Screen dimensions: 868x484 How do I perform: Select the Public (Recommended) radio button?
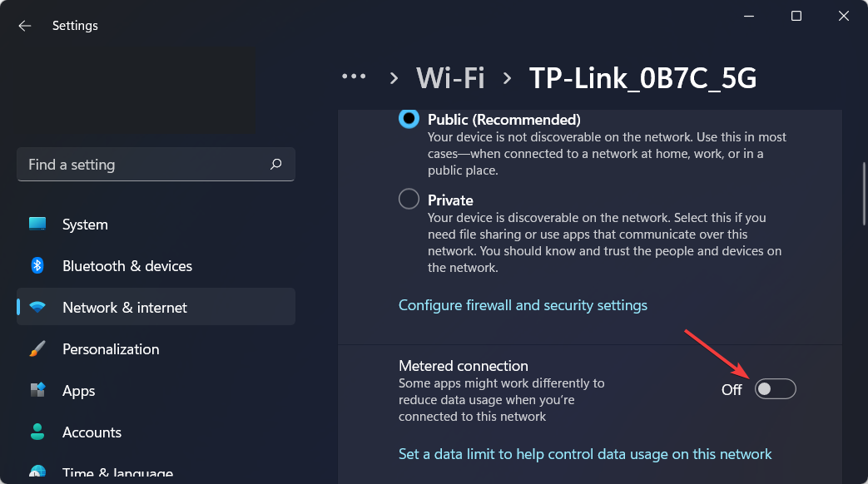(x=409, y=119)
